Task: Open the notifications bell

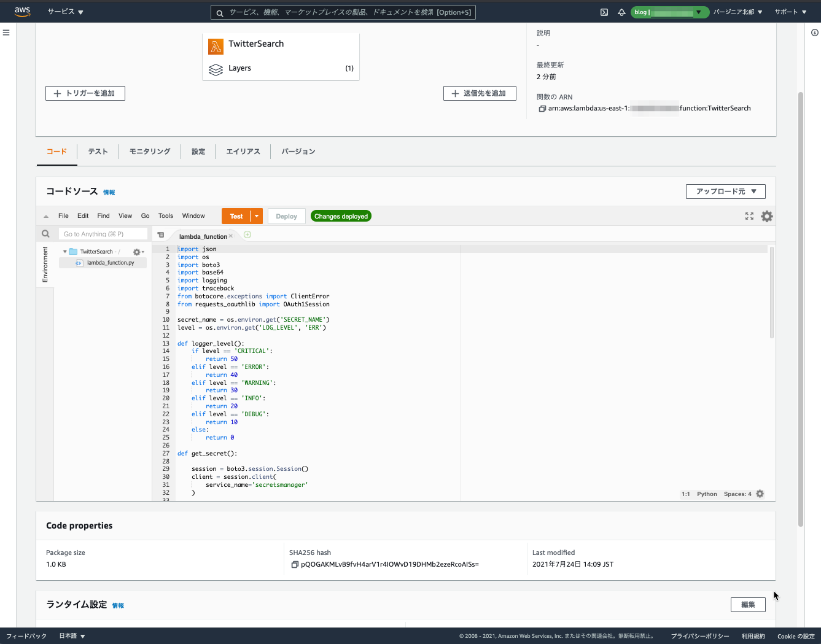Action: [x=621, y=12]
